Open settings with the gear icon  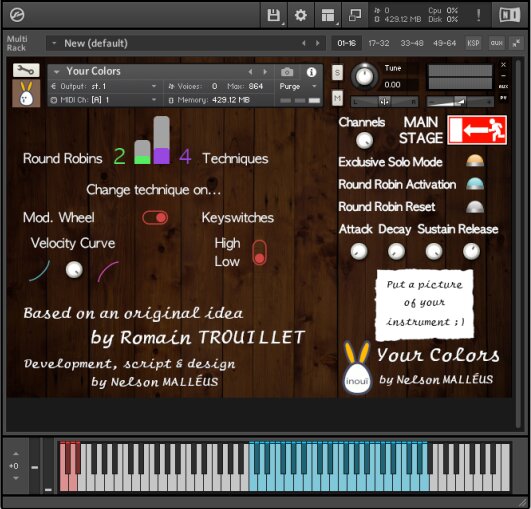(x=300, y=15)
